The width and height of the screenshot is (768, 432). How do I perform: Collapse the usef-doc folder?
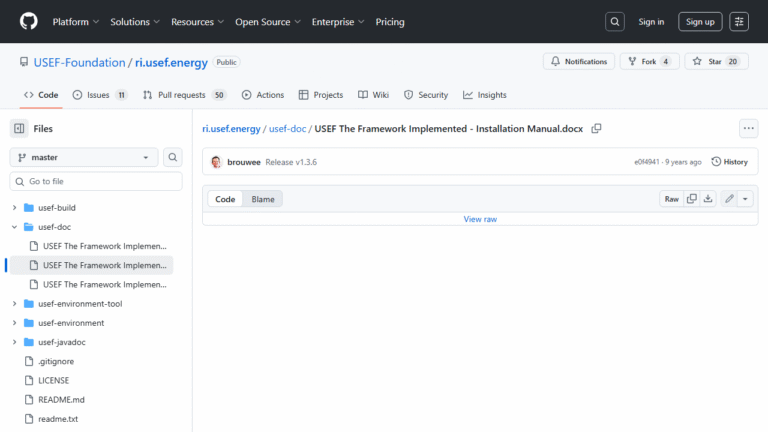point(15,227)
